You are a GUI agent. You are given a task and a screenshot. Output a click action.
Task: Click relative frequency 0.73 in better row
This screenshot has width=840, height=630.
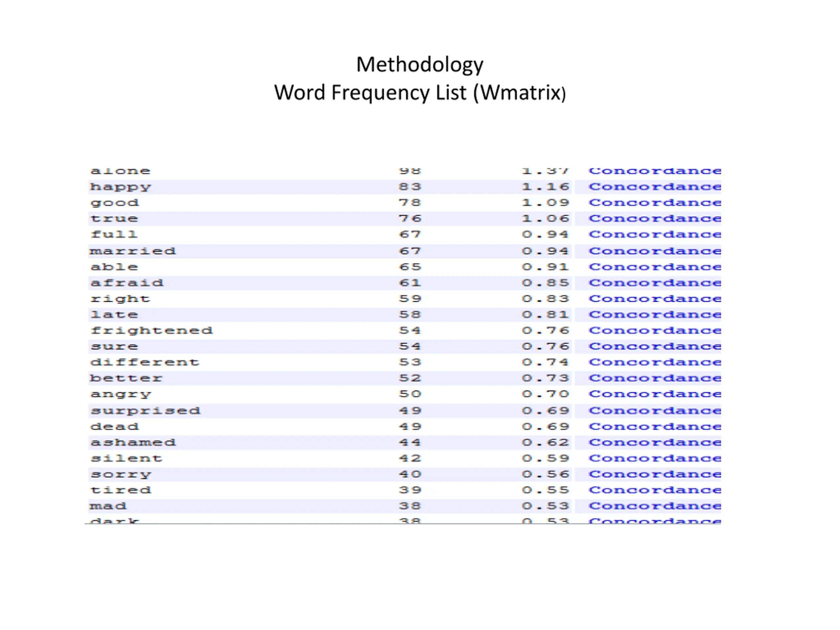click(x=546, y=379)
